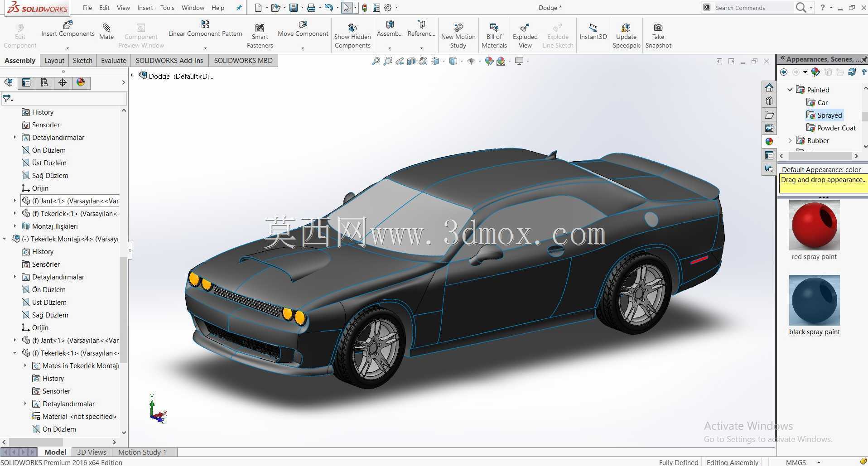Screen dimensions: 868x466
Task: Open the 3D Views tab
Action: click(92, 452)
